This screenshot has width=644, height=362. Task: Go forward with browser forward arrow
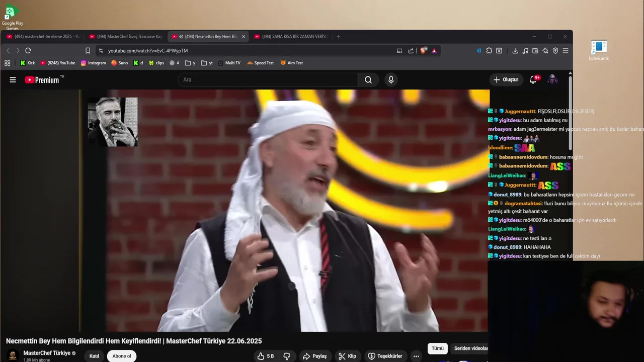[18, 51]
